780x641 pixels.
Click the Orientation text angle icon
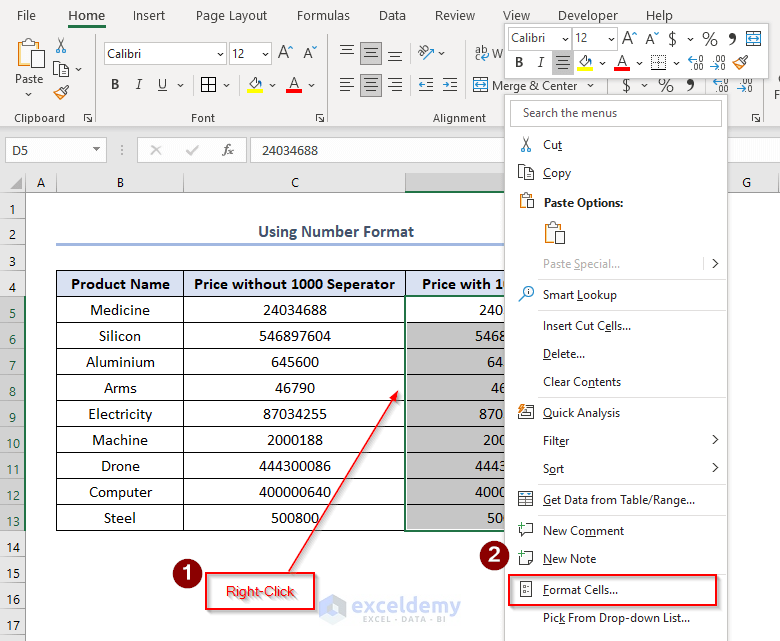427,53
